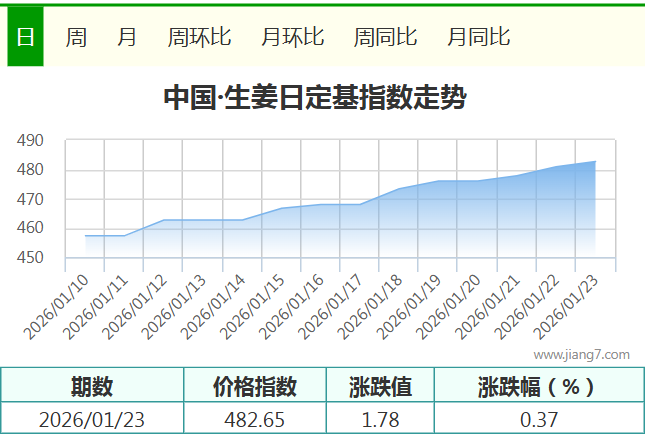Switch to the 月同比 tab
The height and width of the screenshot is (440, 645).
(478, 37)
